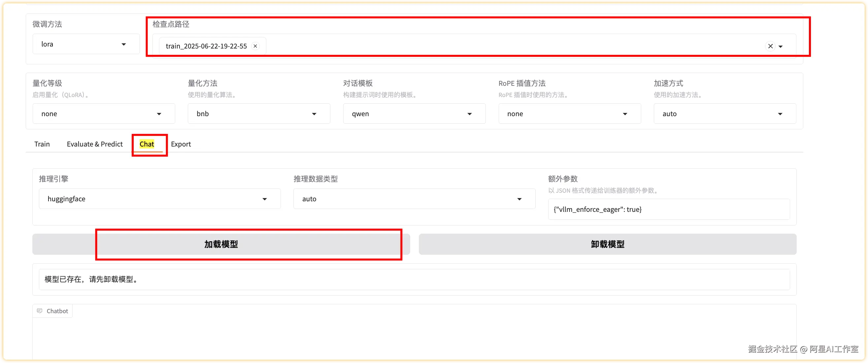Open the bnb quantization method dropdown
The image size is (868, 363).
point(259,114)
